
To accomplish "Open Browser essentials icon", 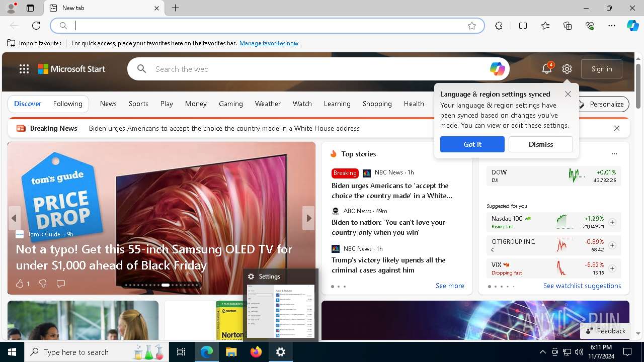I will click(590, 26).
